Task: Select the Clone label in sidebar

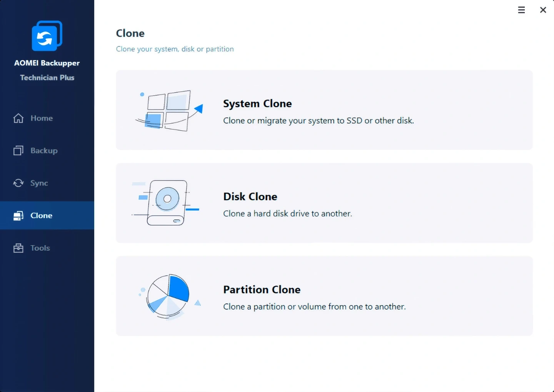Action: (42, 216)
